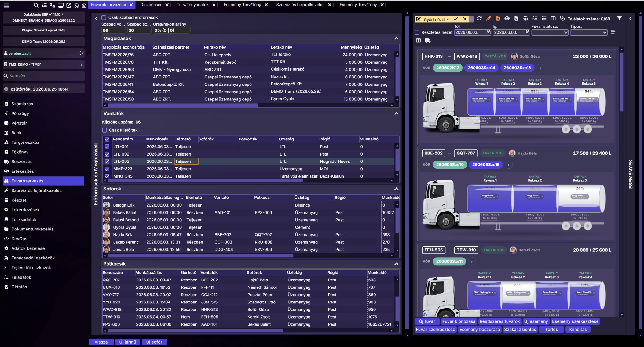This screenshot has height=347, width=644.
Task: Click the filter funnel icon
Action: [x=619, y=18]
